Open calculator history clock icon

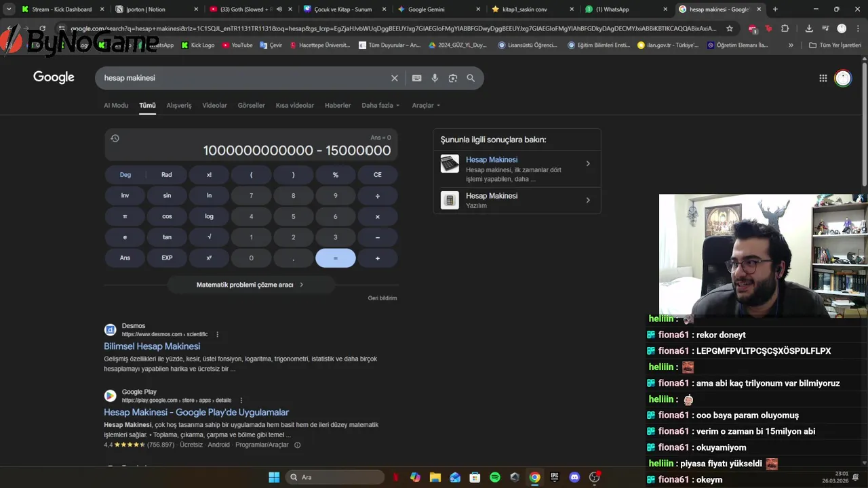(x=115, y=138)
